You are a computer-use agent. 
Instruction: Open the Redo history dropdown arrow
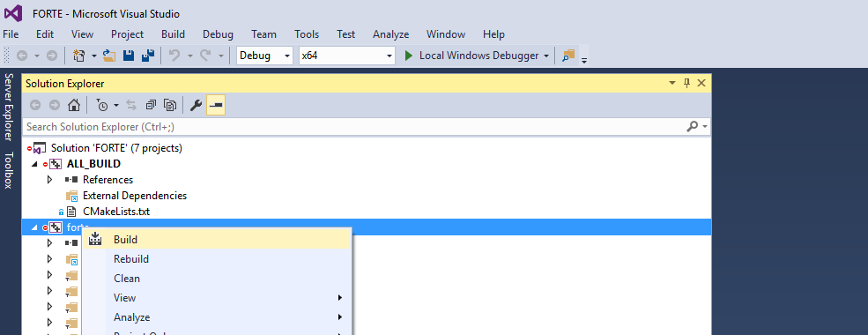(x=221, y=56)
